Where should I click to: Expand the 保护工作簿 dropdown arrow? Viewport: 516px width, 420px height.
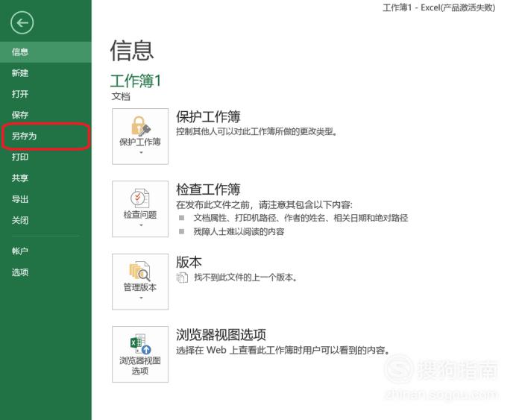[x=141, y=153]
